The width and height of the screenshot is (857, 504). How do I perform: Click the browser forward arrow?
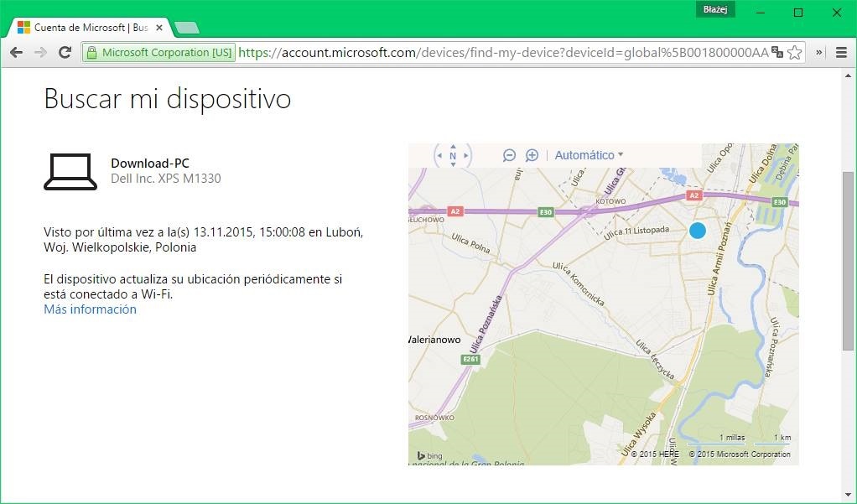[40, 53]
